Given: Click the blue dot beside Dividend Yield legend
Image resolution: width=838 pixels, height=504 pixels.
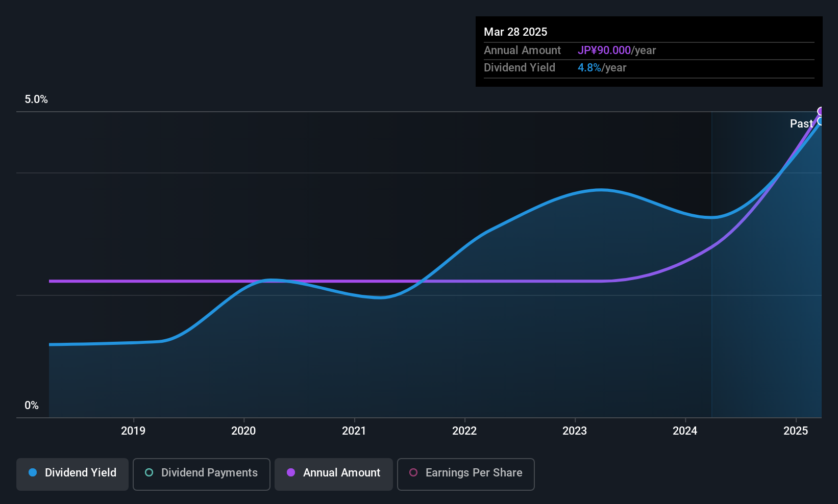Looking at the screenshot, I should click(33, 473).
